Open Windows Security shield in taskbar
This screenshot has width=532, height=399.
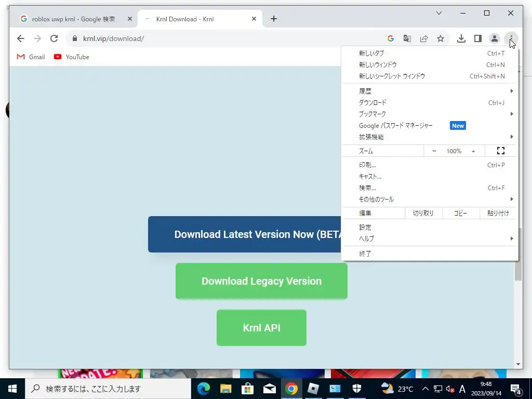click(x=356, y=389)
